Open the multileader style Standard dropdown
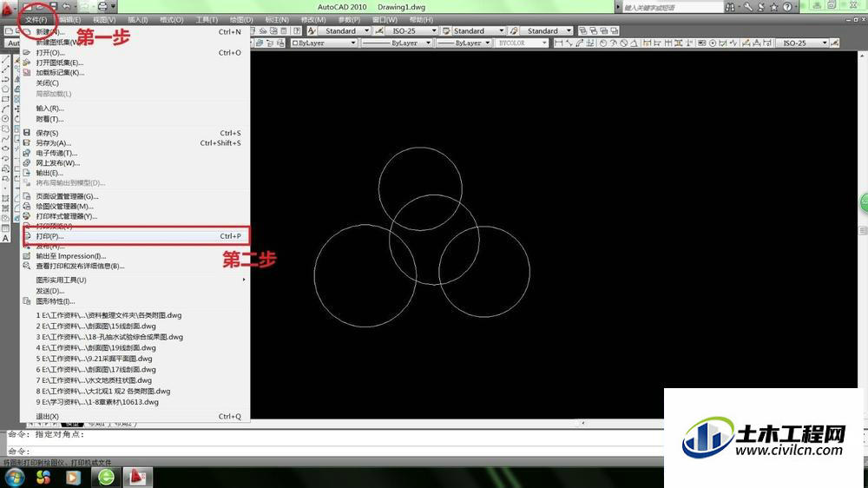 coord(569,31)
